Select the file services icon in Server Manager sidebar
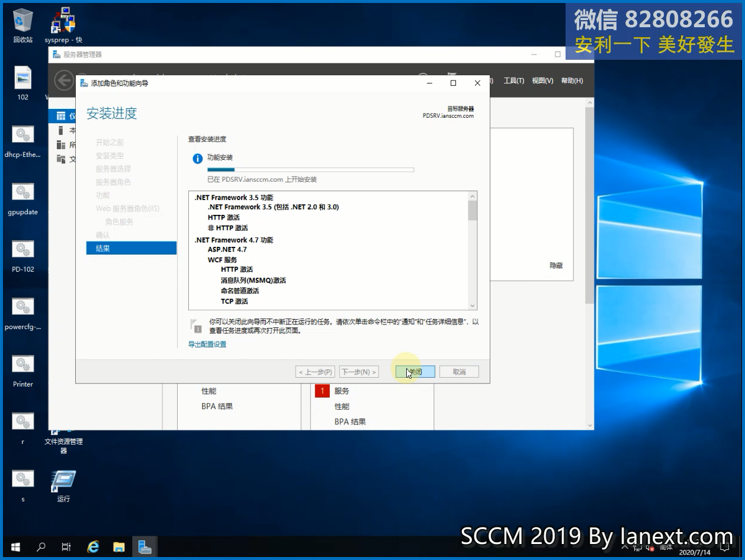 pyautogui.click(x=60, y=159)
